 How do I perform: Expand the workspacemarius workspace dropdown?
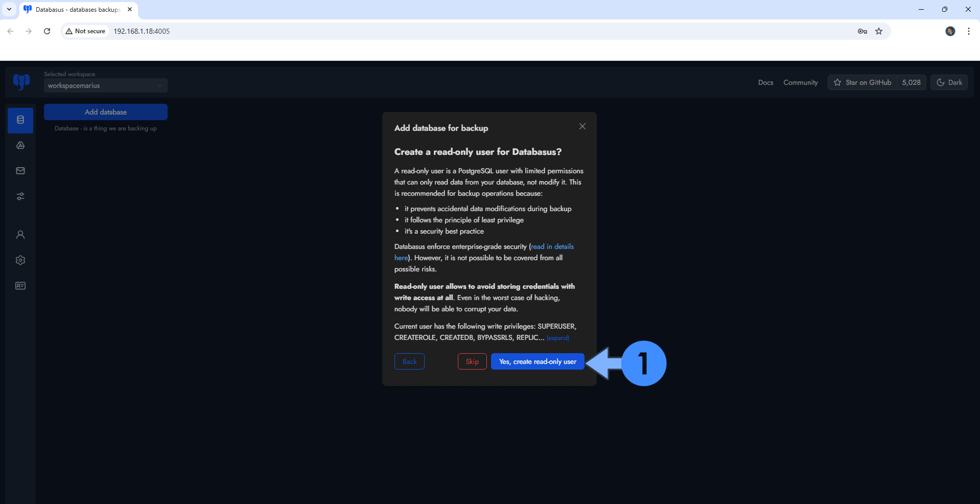pos(105,86)
